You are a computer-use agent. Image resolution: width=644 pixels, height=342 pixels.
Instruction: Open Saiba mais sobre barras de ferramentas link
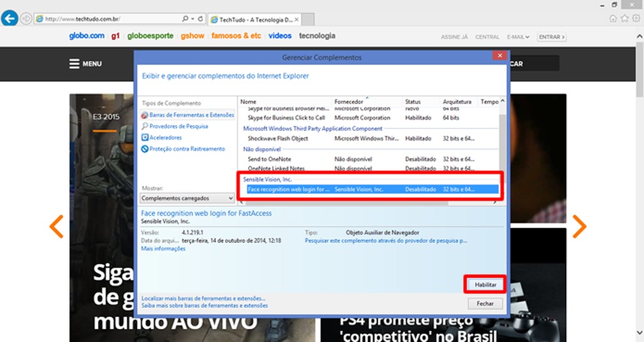point(205,305)
